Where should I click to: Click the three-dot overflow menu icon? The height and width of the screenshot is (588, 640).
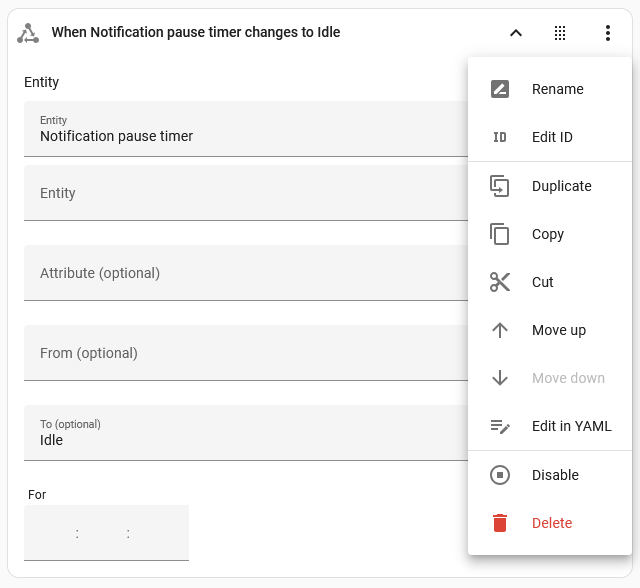[607, 33]
